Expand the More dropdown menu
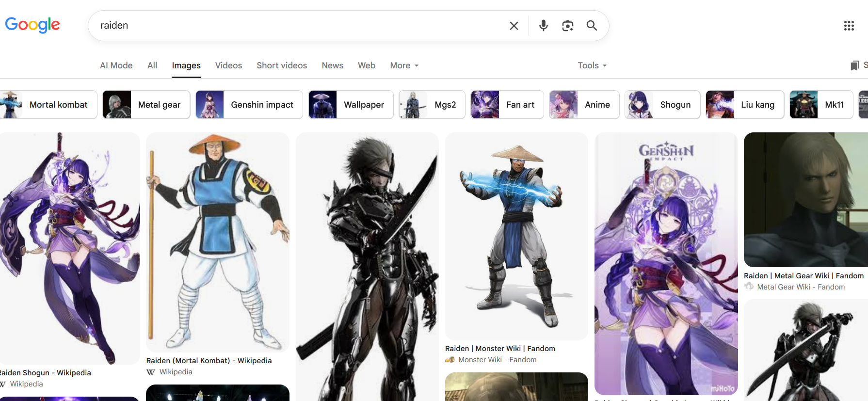The image size is (868, 401). tap(404, 65)
